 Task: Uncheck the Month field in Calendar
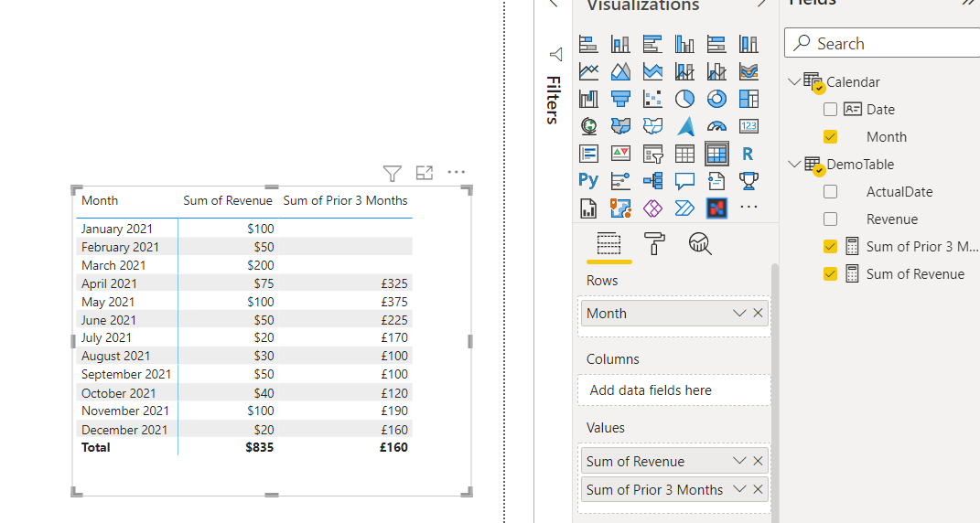pos(830,137)
